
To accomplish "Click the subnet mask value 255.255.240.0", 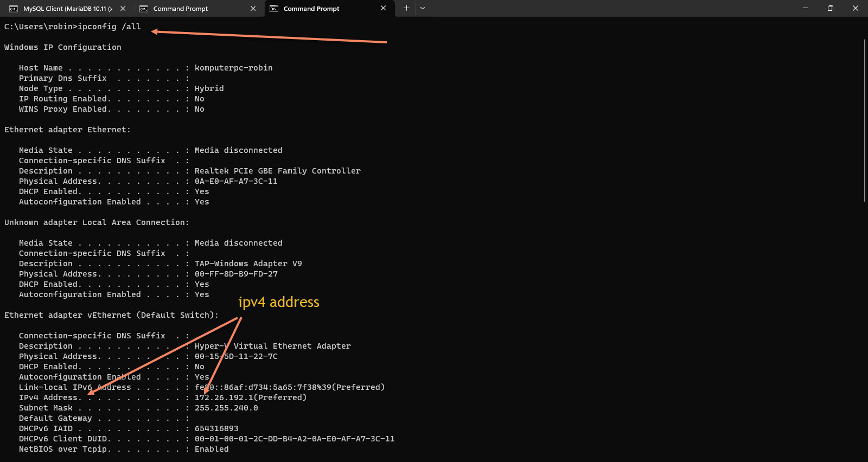I will (226, 408).
